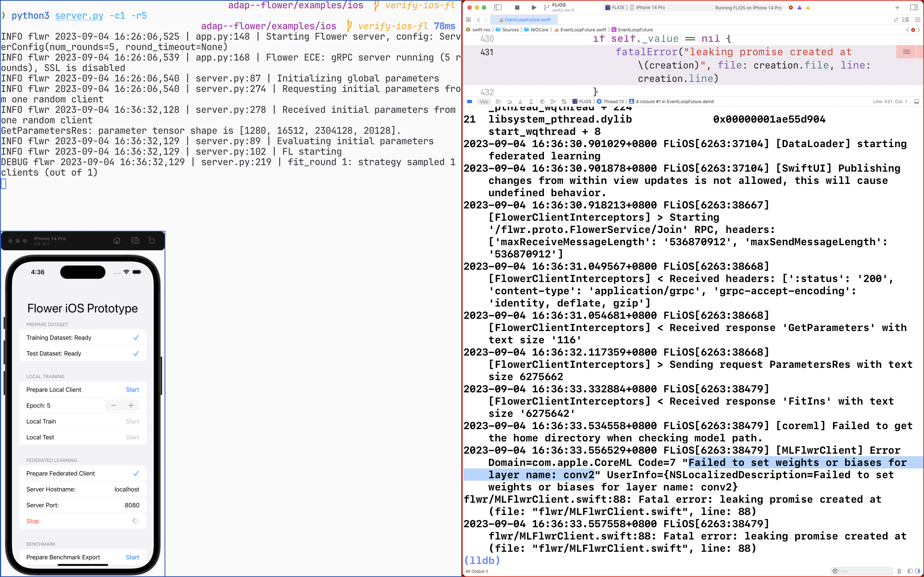Toggle the left navigator sidebar
The height and width of the screenshot is (577, 924).
(498, 7)
